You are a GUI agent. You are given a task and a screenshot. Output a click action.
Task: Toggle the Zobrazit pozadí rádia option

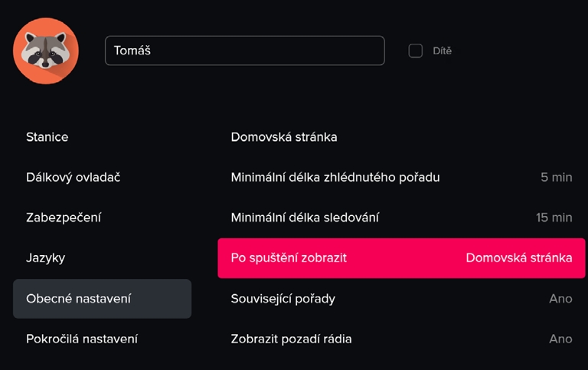(x=292, y=339)
